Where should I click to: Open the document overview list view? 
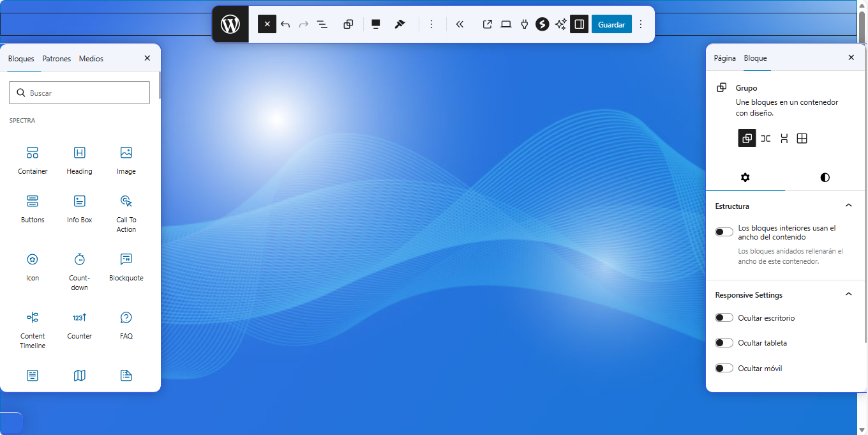click(x=322, y=24)
